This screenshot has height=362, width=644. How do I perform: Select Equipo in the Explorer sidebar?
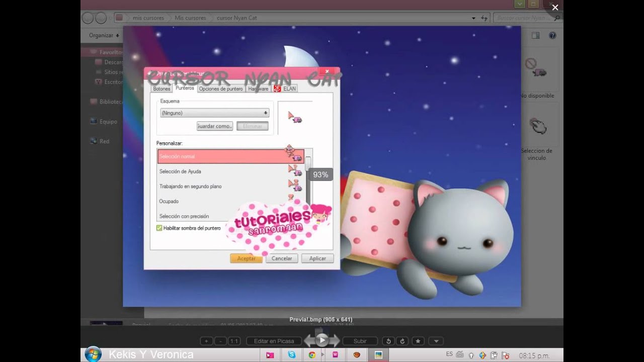point(104,122)
